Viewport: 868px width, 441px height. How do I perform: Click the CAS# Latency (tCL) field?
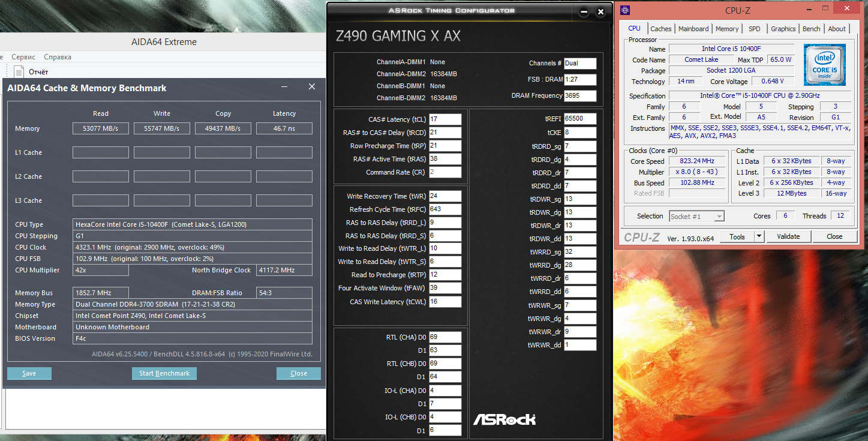click(x=446, y=119)
